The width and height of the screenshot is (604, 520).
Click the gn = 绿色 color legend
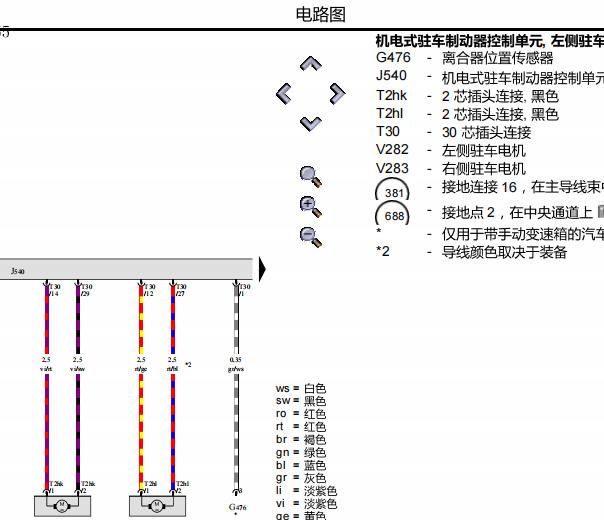[x=301, y=452]
